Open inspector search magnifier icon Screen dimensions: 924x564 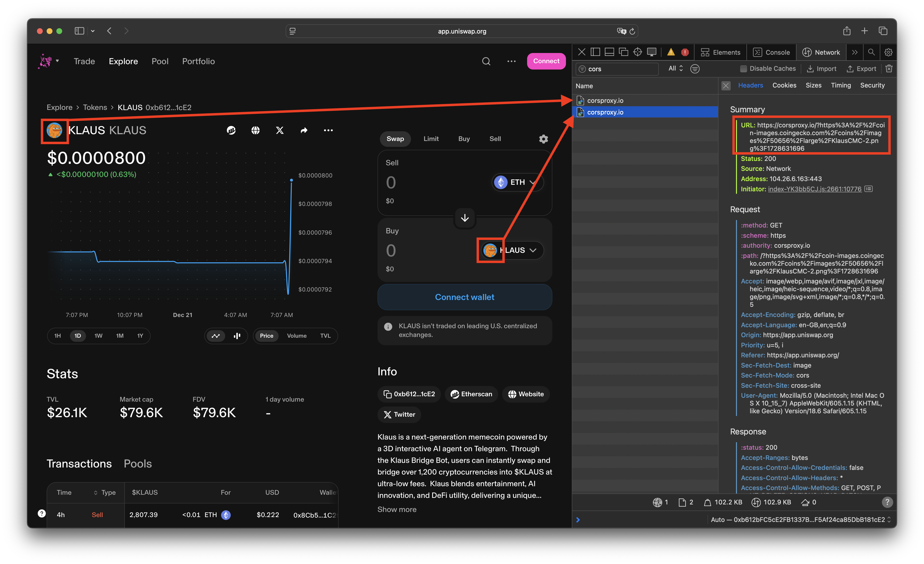(x=871, y=52)
